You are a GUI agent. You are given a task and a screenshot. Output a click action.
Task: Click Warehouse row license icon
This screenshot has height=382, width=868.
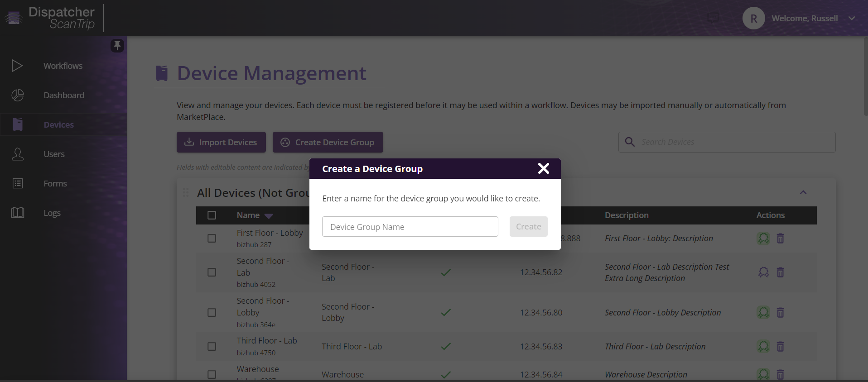tap(763, 374)
